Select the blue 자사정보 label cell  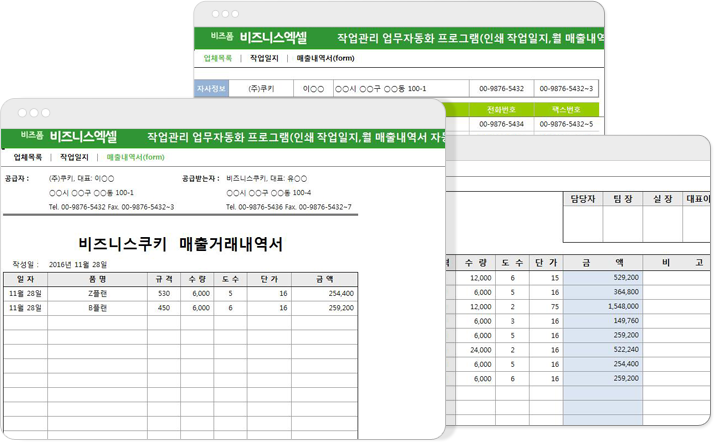[211, 89]
